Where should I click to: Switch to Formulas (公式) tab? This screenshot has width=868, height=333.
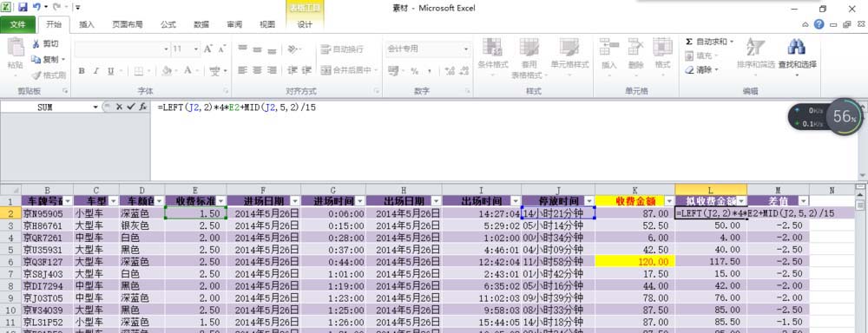168,24
